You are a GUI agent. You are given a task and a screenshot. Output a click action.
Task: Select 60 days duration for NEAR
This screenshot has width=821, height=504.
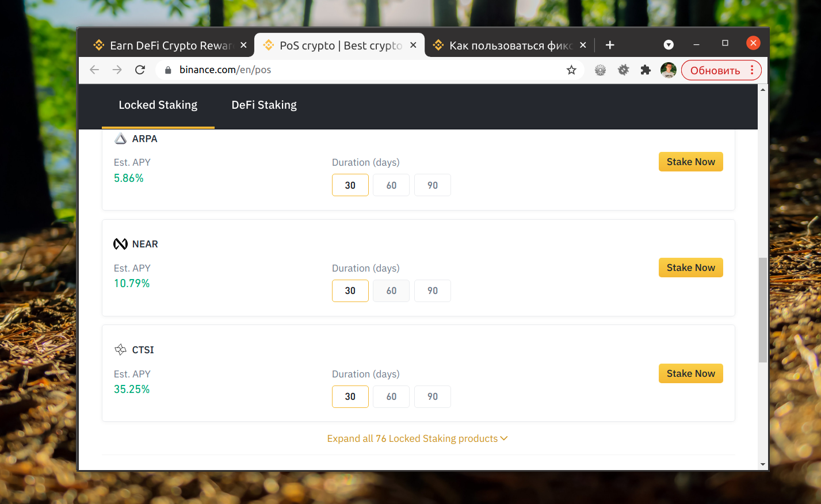[391, 291]
